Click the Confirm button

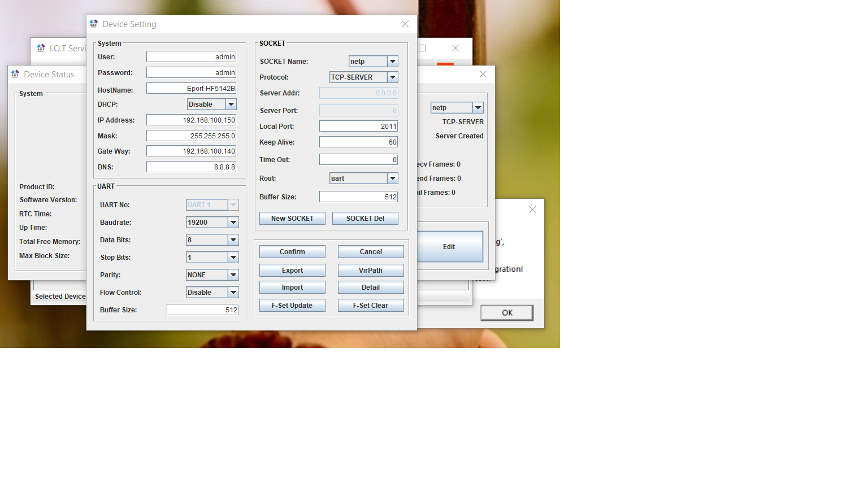pos(292,252)
